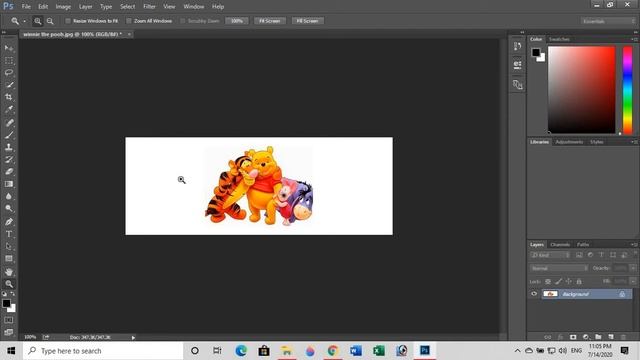Select the Clone Stamp tool
640x360 pixels.
[x=9, y=147]
